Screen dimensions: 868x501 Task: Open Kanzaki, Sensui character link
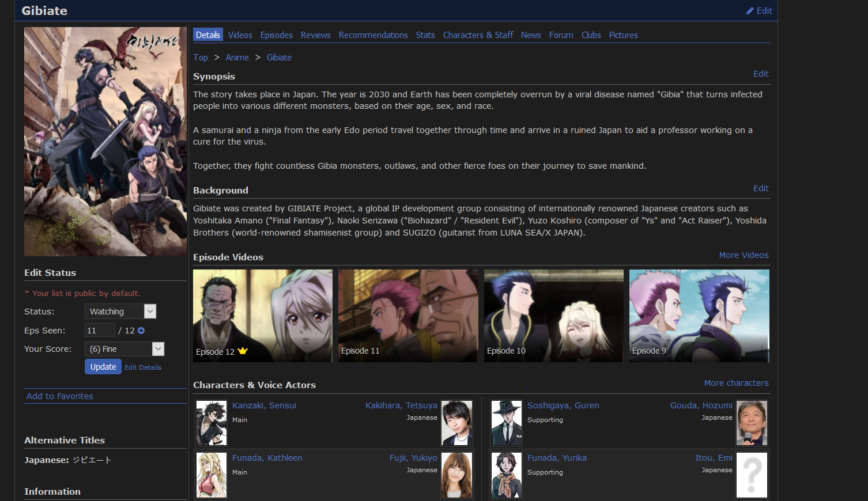(x=265, y=405)
